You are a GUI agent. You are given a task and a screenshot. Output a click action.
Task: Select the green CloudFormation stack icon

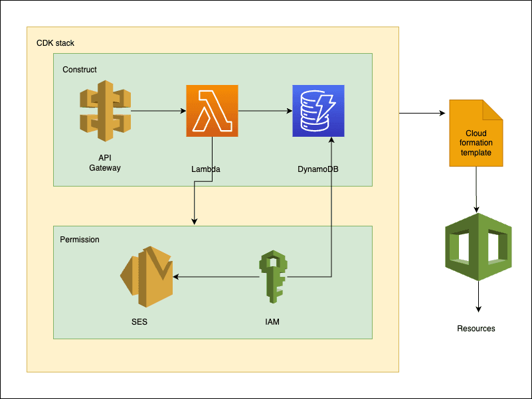(x=478, y=247)
